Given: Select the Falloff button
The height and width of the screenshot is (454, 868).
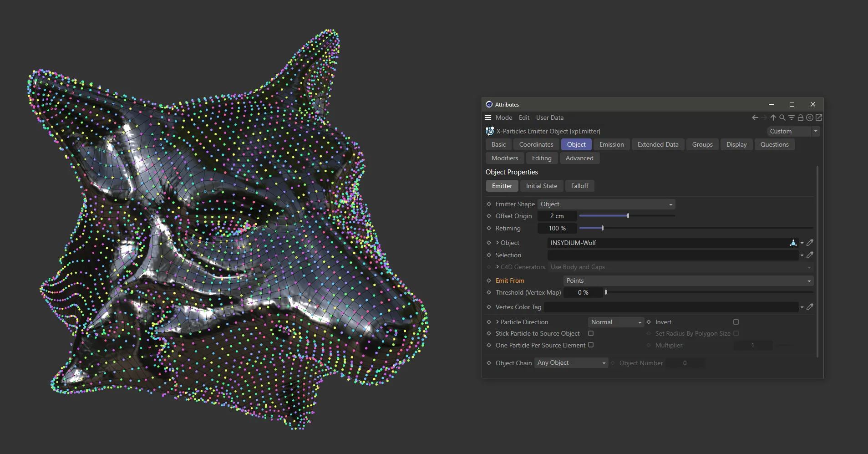Looking at the screenshot, I should click(579, 186).
